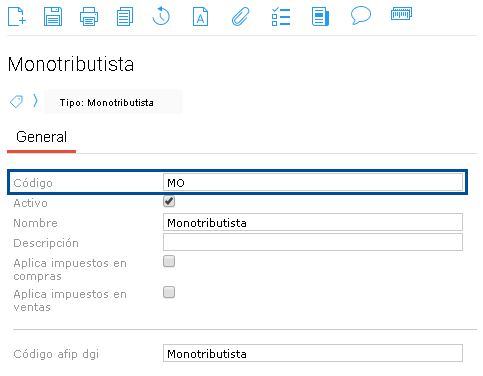Open the history clock icon
483x376 pixels.
[x=161, y=16]
